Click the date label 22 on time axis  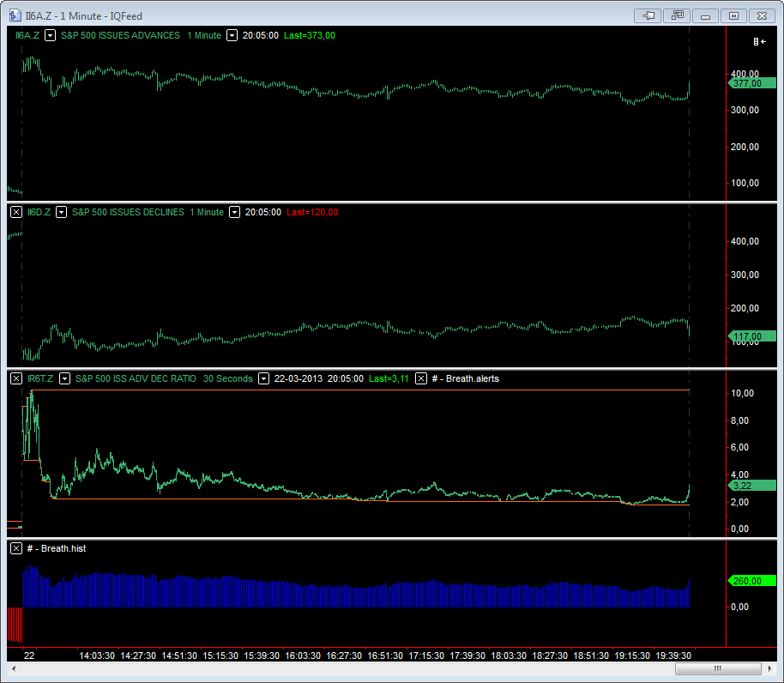(x=29, y=656)
